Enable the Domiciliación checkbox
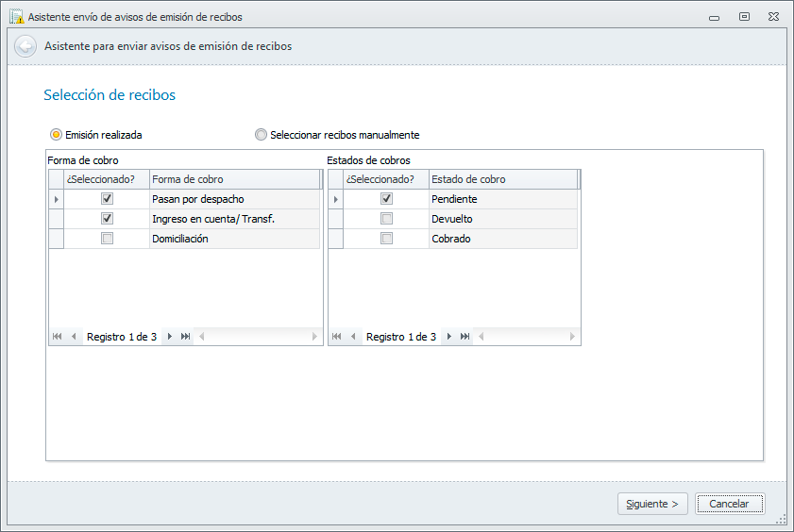Viewport: 794px width, 532px height. [x=107, y=239]
